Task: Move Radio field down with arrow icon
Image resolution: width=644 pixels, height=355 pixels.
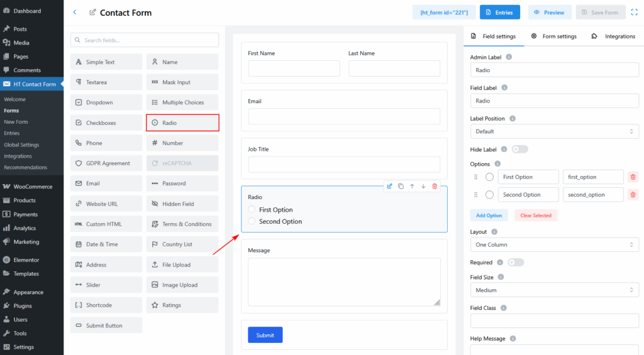Action: 423,186
